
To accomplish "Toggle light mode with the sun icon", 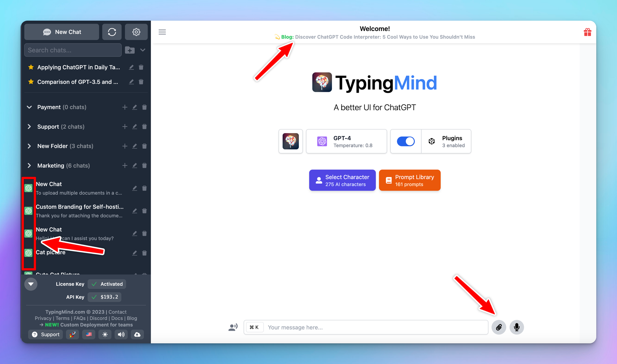I will pos(105,334).
